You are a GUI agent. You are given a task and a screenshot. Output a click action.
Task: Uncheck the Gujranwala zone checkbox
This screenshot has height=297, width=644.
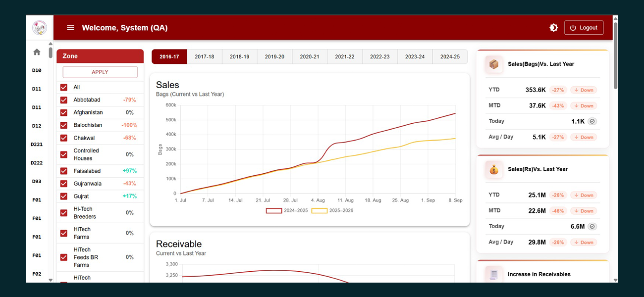pyautogui.click(x=64, y=184)
